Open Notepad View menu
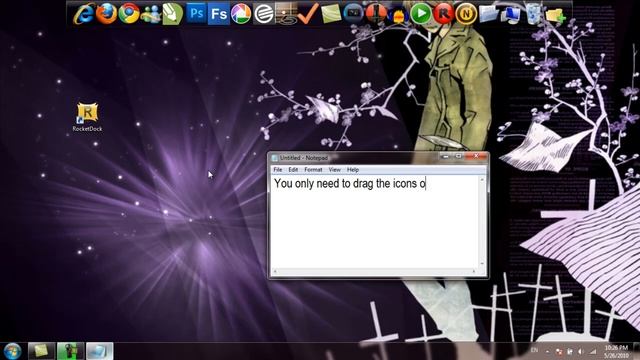 [x=334, y=169]
